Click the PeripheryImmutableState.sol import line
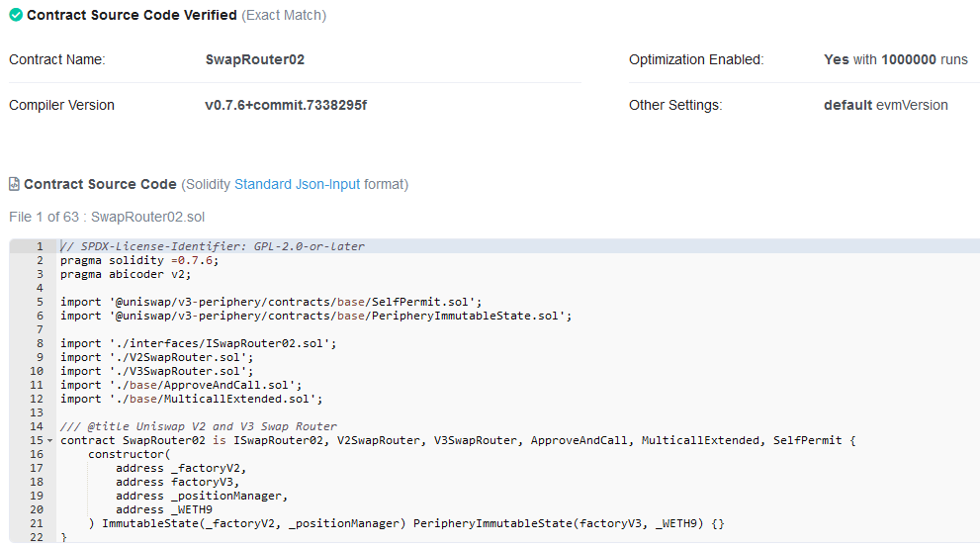The image size is (980, 547). 315,316
